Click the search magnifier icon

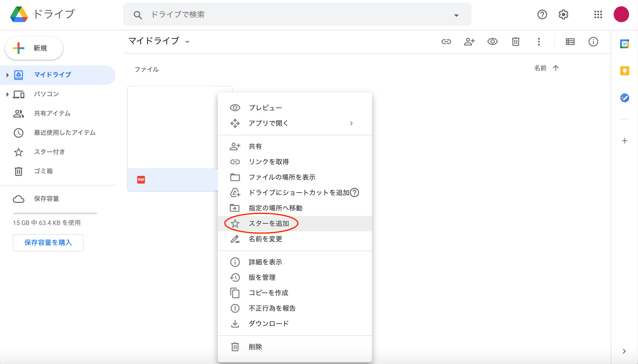pos(138,15)
